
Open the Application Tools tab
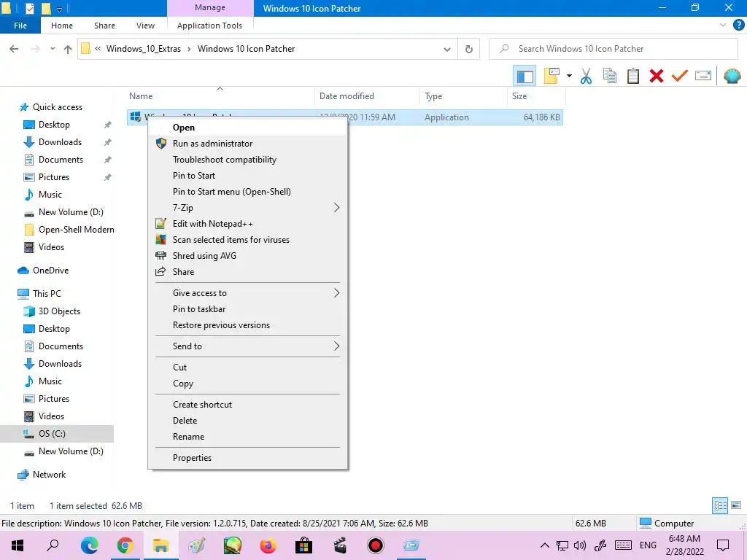209,26
